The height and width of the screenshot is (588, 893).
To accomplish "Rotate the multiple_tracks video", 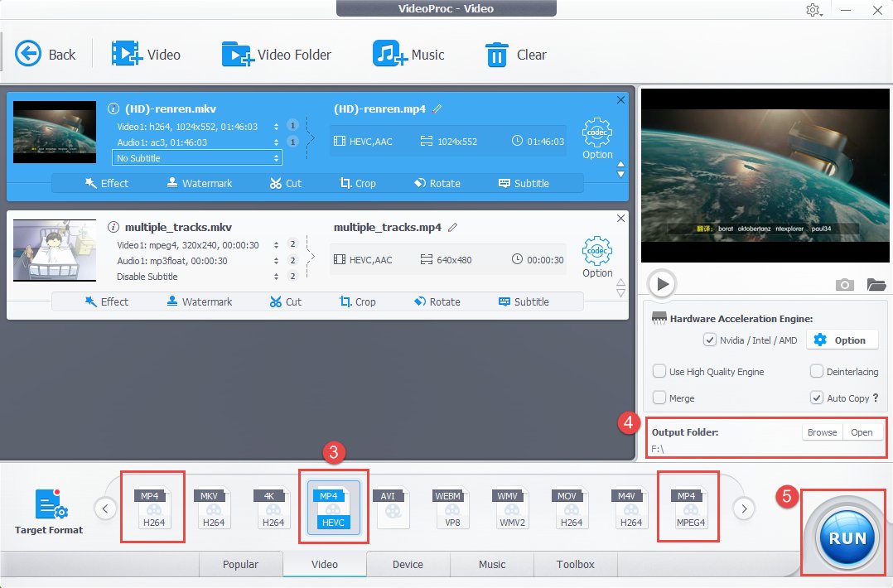I will click(x=437, y=301).
